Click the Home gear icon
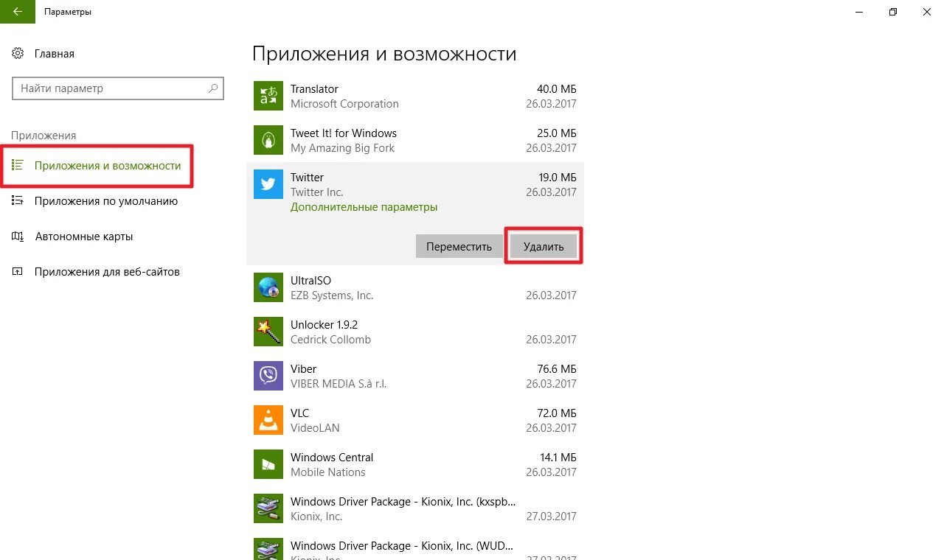 [x=18, y=54]
